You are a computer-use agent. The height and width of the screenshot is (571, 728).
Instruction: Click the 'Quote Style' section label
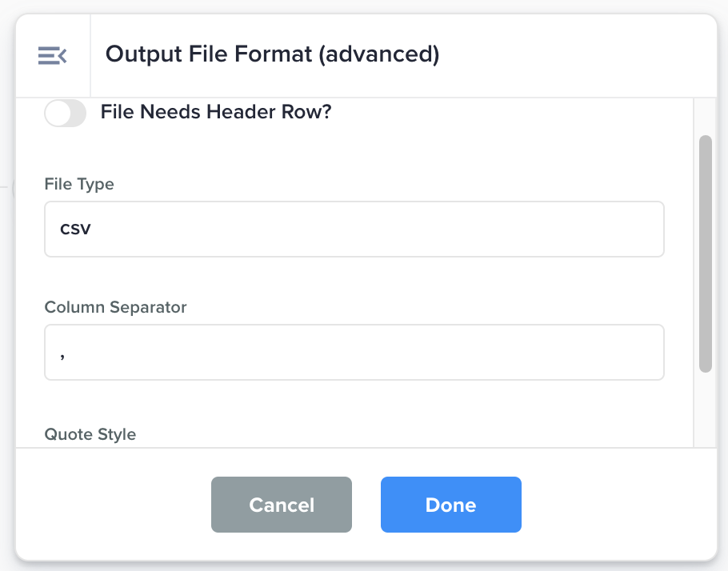[x=90, y=434]
